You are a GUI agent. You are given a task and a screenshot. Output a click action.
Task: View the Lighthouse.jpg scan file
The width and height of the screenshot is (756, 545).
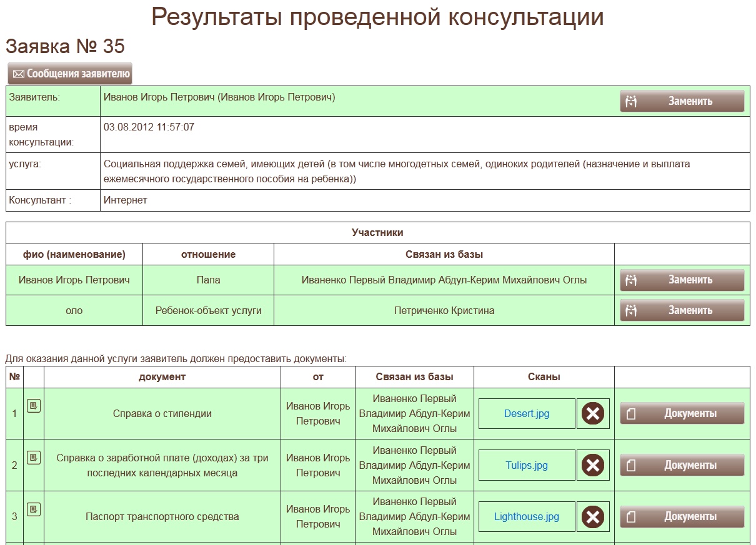pos(526,516)
